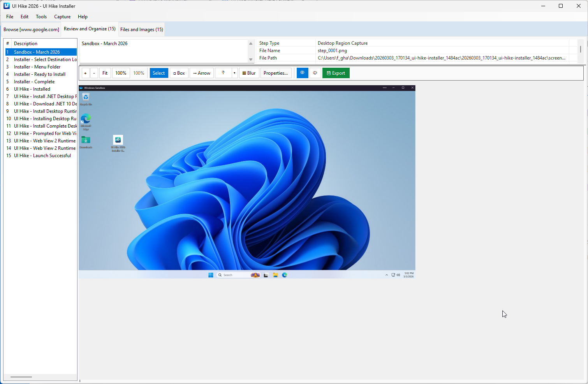Open the Properties... dialog
The width and height of the screenshot is (588, 384).
click(276, 73)
